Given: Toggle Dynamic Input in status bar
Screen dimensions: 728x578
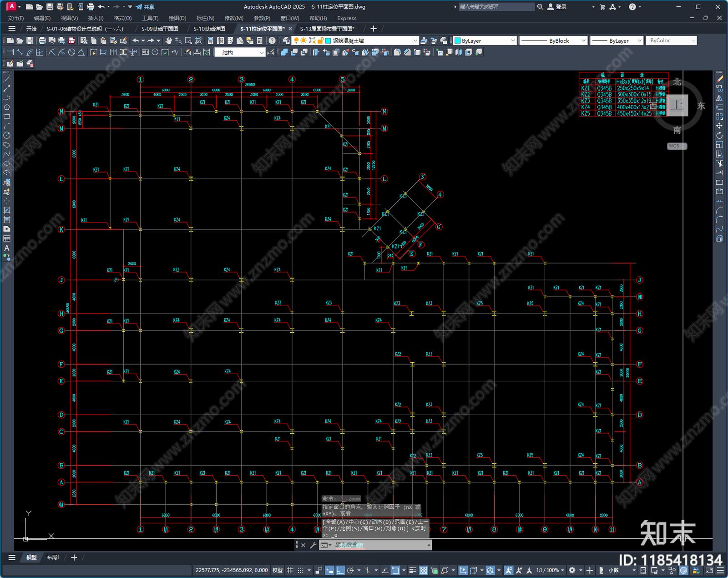Looking at the screenshot, I should click(x=330, y=570).
